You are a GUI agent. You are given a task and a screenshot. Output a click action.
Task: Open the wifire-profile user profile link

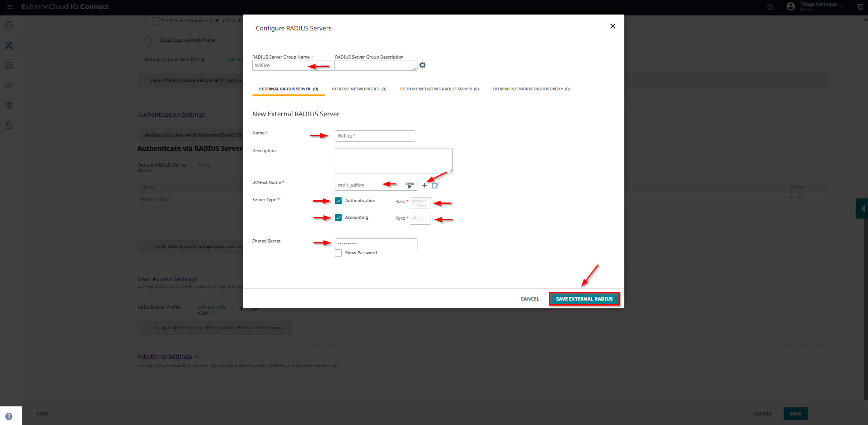(211, 307)
